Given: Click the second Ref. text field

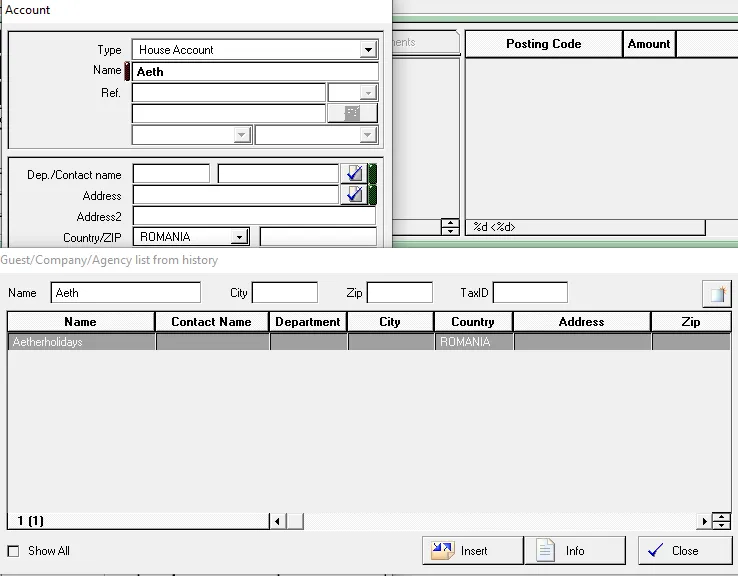Looking at the screenshot, I should (x=229, y=113).
